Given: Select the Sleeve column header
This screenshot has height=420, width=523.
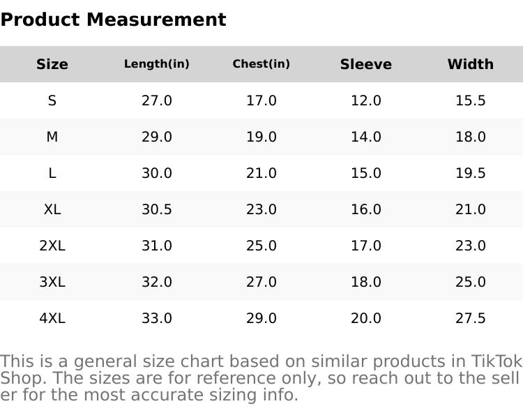Looking at the screenshot, I should [366, 64].
